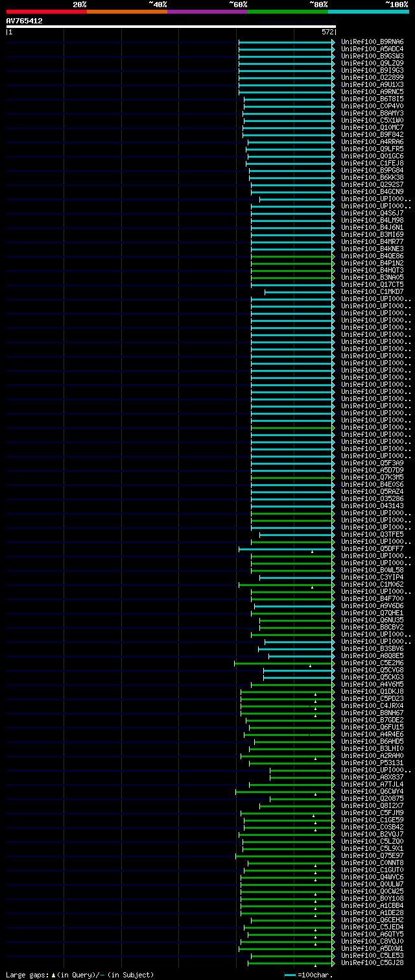The height and width of the screenshot is (980, 415).
Task: Click the red 20% identity legend segment
Action: click(47, 12)
